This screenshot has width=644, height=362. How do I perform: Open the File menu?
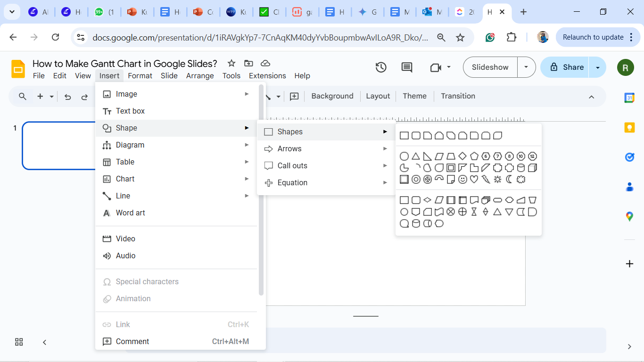(39, 75)
